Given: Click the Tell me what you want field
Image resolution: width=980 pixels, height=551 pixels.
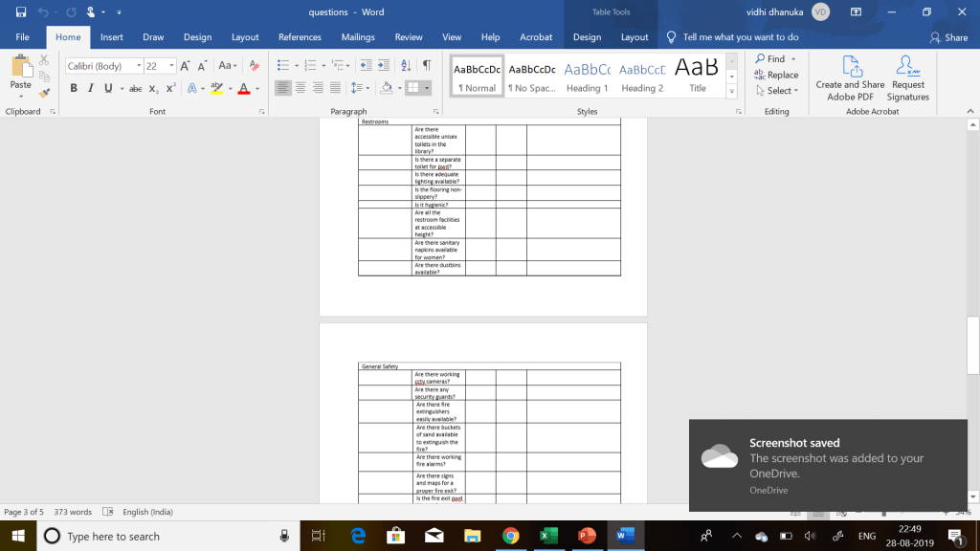Looking at the screenshot, I should (740, 37).
